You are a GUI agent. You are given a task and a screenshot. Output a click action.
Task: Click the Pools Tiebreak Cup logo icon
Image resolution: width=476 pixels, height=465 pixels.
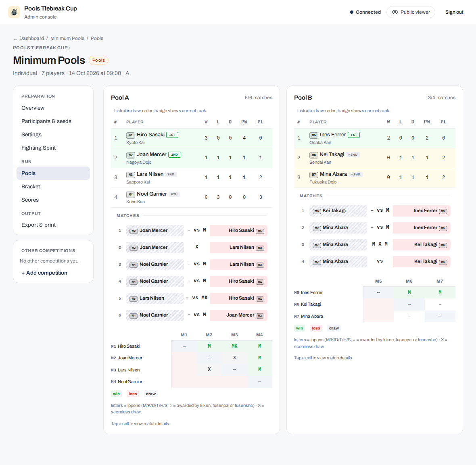coord(14,12)
